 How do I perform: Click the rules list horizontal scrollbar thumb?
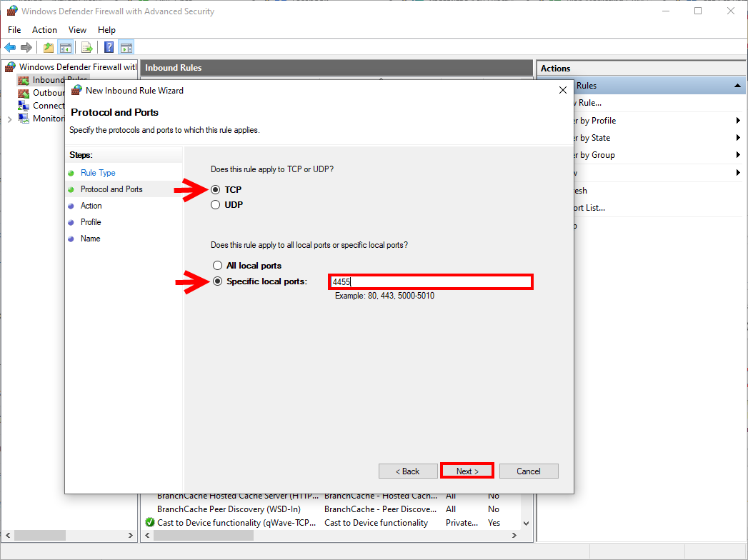(x=204, y=535)
